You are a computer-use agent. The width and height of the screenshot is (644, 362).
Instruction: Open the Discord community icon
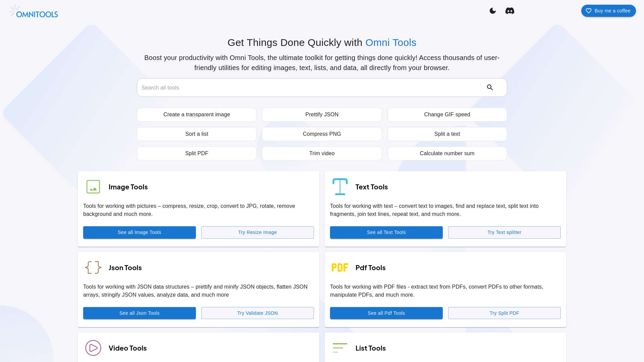pyautogui.click(x=509, y=11)
